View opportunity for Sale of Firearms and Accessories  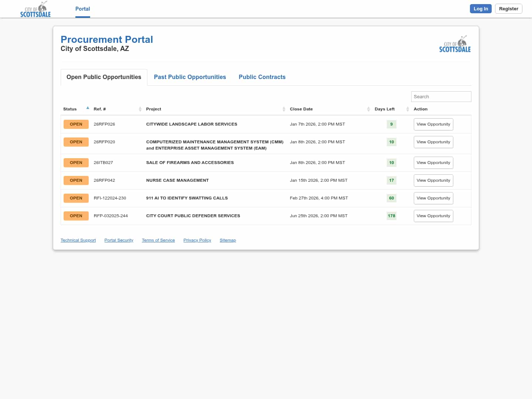point(433,163)
